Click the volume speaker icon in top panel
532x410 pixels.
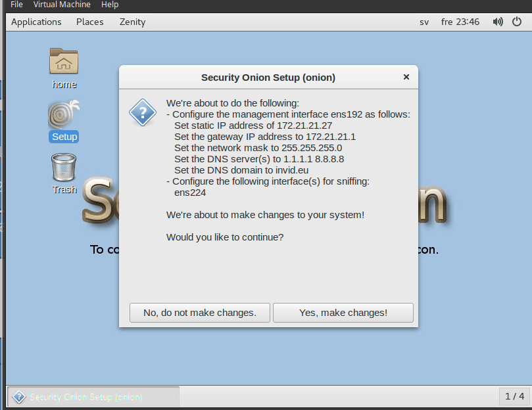(498, 22)
